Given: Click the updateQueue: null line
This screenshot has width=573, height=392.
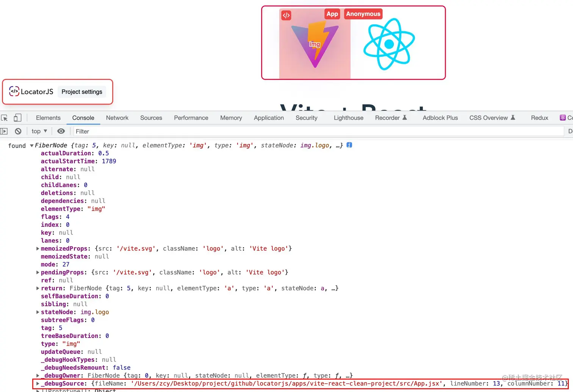Looking at the screenshot, I should pos(71,352).
